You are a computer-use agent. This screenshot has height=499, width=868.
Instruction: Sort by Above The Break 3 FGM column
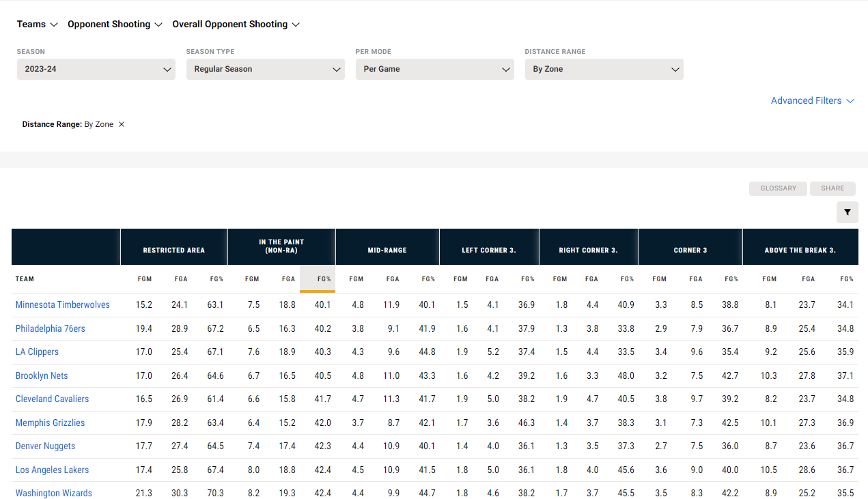coord(770,279)
